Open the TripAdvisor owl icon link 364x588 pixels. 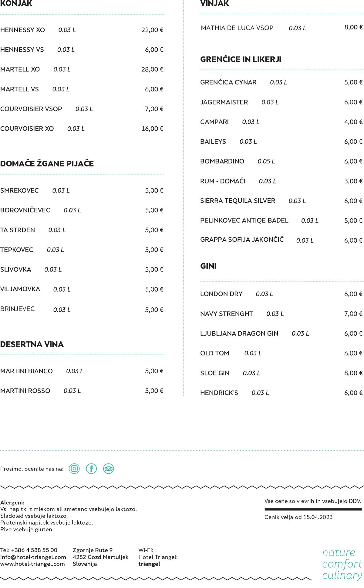(109, 469)
